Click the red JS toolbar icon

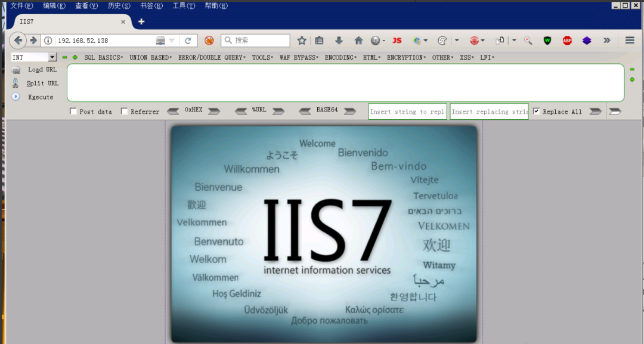click(397, 41)
